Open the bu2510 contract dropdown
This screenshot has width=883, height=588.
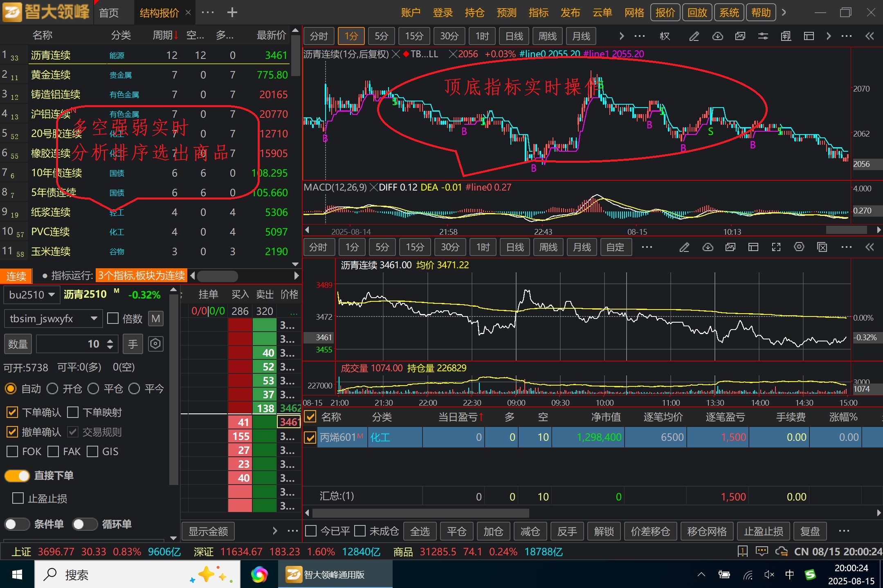31,294
